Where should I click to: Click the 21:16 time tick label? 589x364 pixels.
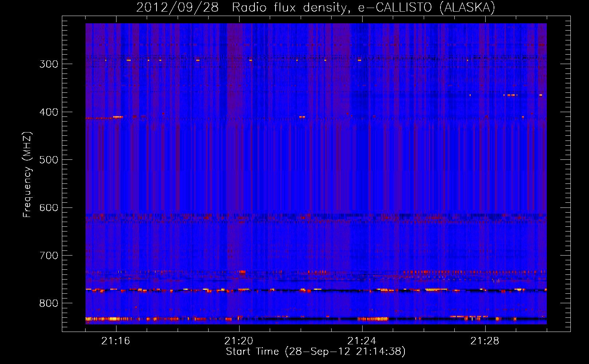[116, 341]
